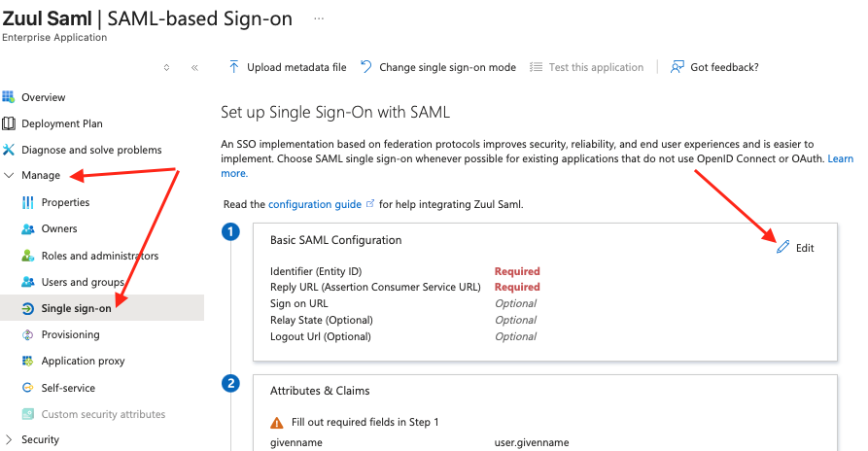The width and height of the screenshot is (868, 451).
Task: Expand the Security section
Action: [10, 439]
